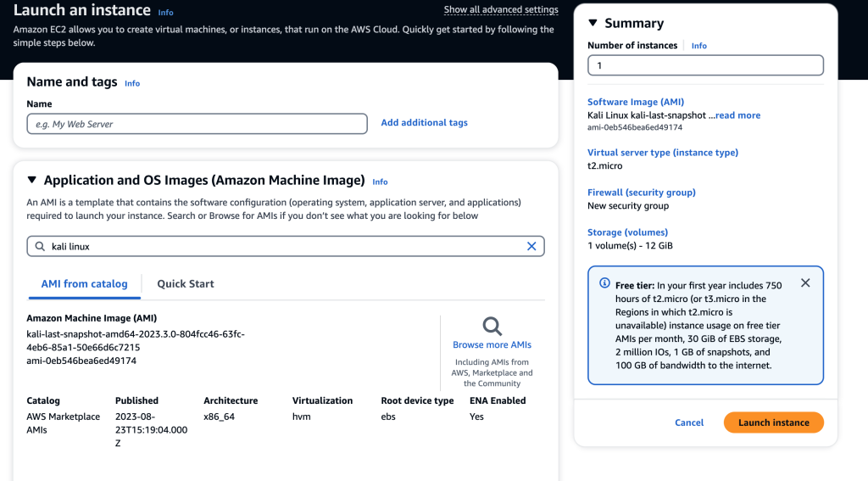Collapse the Summary panel
Viewport: 868px width, 481px height.
click(593, 23)
